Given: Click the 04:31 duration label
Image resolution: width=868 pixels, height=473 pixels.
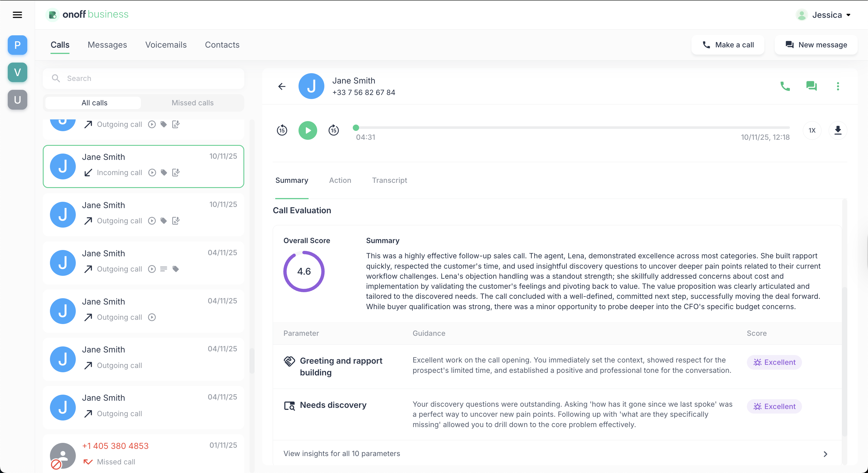Looking at the screenshot, I should coord(366,137).
